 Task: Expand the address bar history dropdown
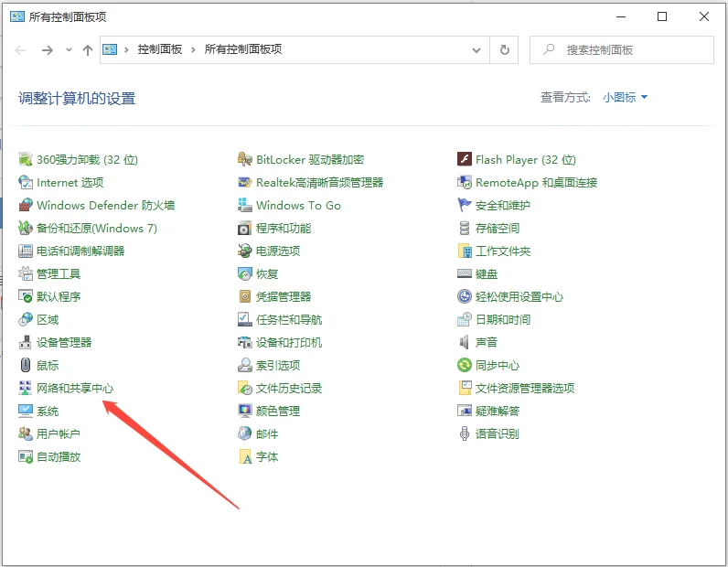pos(476,50)
